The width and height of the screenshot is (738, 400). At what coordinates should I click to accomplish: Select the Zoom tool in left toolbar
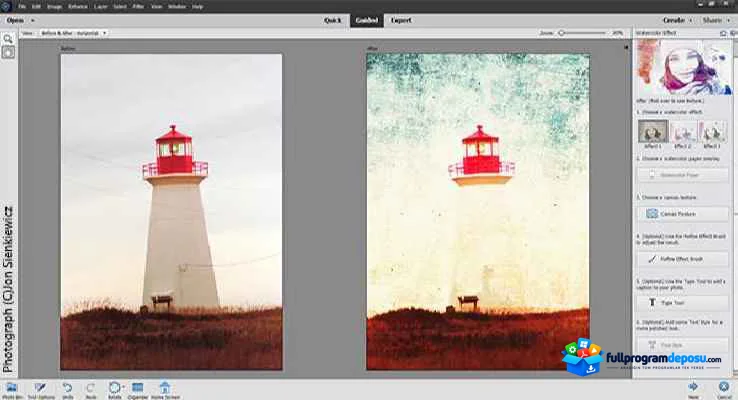coord(8,39)
